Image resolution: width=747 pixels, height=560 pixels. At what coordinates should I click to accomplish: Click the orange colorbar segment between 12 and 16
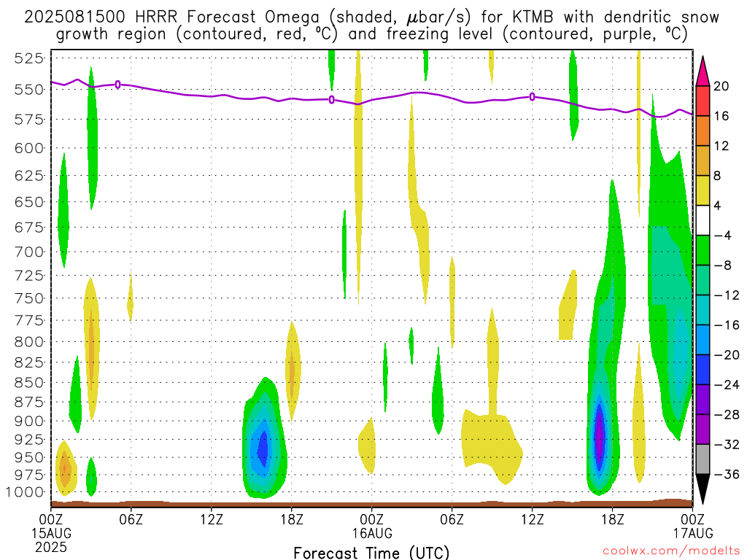(703, 131)
